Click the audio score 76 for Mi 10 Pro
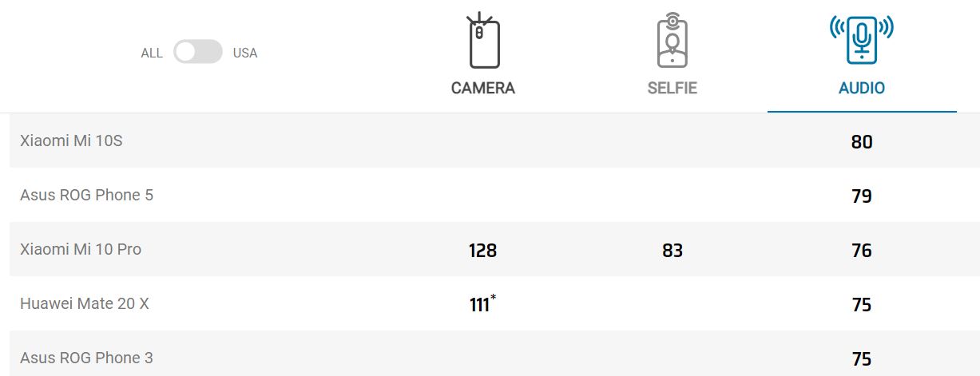980x376 pixels. pyautogui.click(x=861, y=251)
